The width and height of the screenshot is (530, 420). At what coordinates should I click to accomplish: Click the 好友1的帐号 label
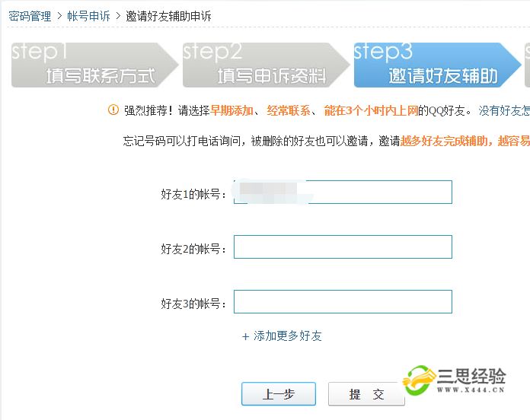click(193, 194)
